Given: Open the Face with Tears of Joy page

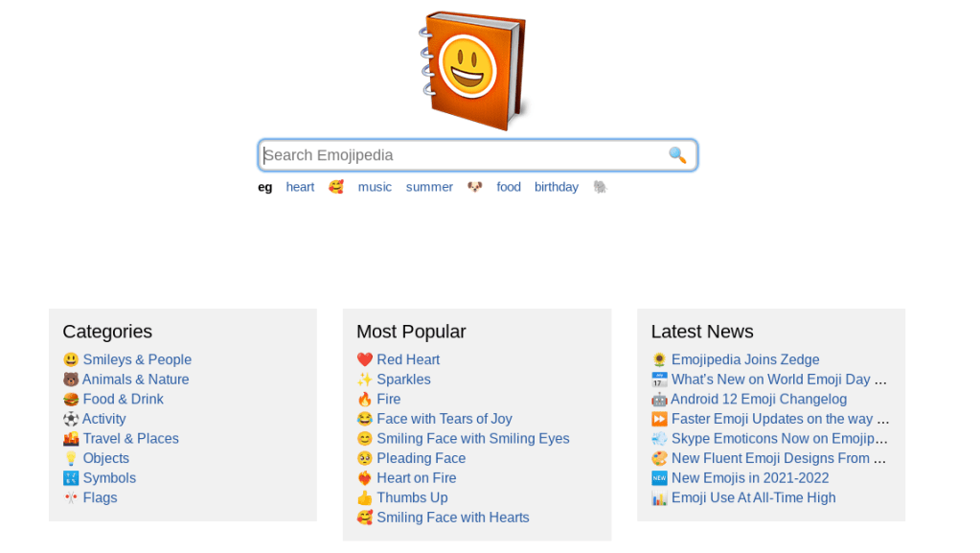Looking at the screenshot, I should click(x=444, y=419).
